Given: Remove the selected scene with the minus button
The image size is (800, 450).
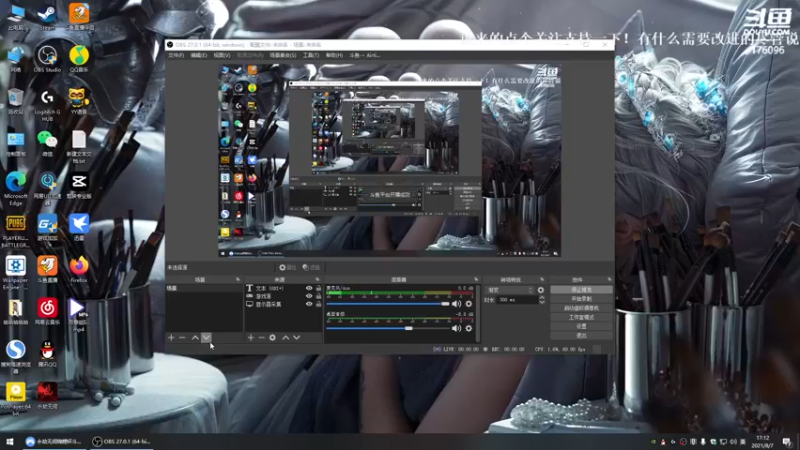Looking at the screenshot, I should 182,337.
